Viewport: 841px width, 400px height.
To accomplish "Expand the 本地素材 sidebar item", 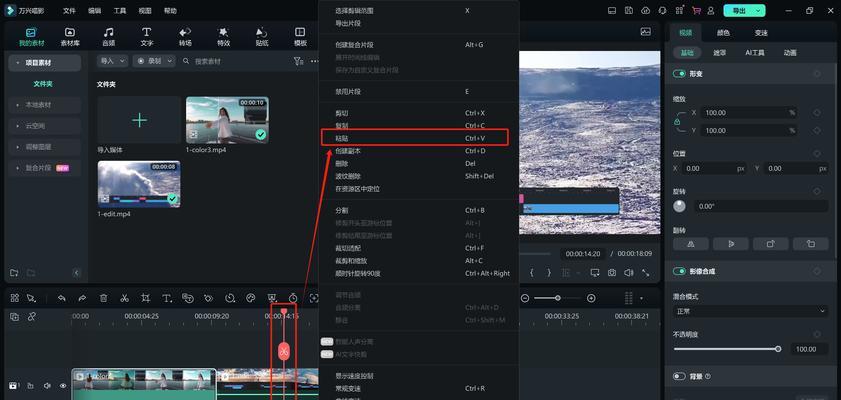I will tap(45, 105).
